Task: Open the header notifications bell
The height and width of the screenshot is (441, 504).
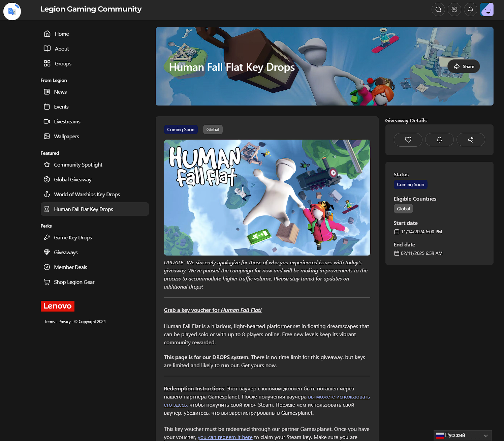Action: (471, 9)
